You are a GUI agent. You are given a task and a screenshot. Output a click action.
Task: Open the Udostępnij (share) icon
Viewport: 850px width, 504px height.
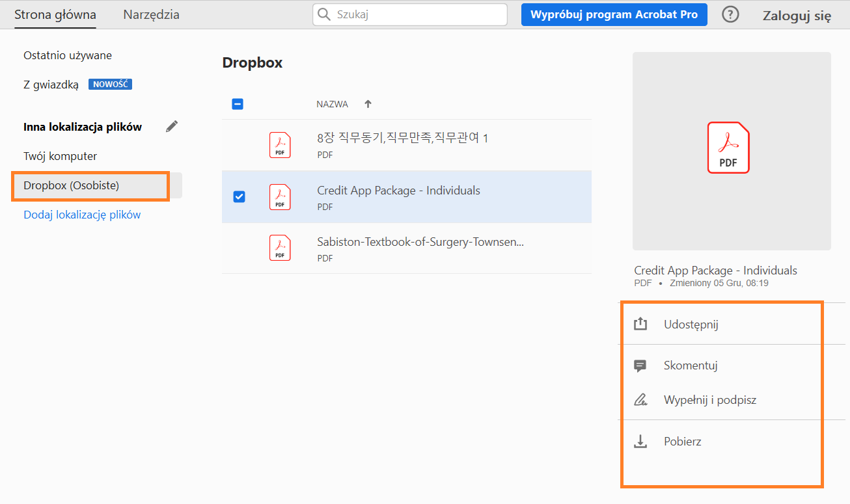(640, 323)
